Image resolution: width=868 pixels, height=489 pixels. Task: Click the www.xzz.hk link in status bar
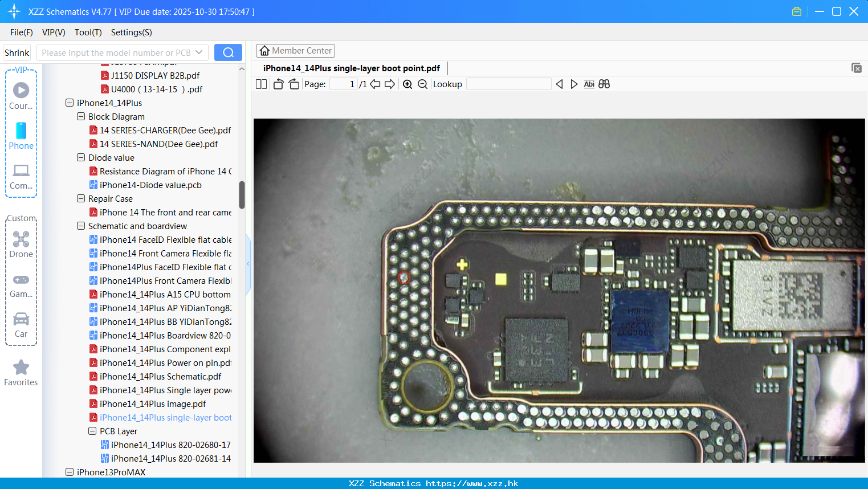(x=472, y=483)
